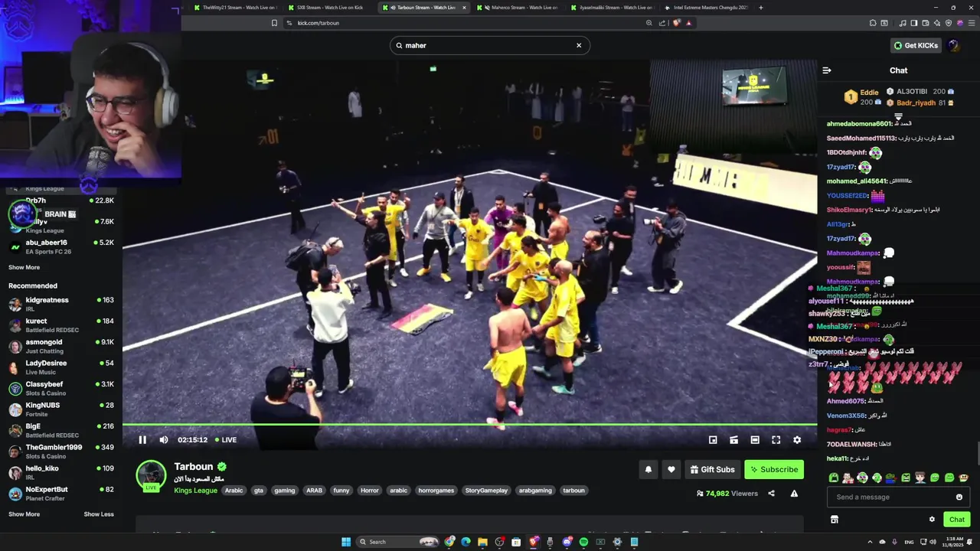The image size is (980, 551).
Task: Switch to ilyaselmaliki Stream browser tab
Action: pos(611,8)
